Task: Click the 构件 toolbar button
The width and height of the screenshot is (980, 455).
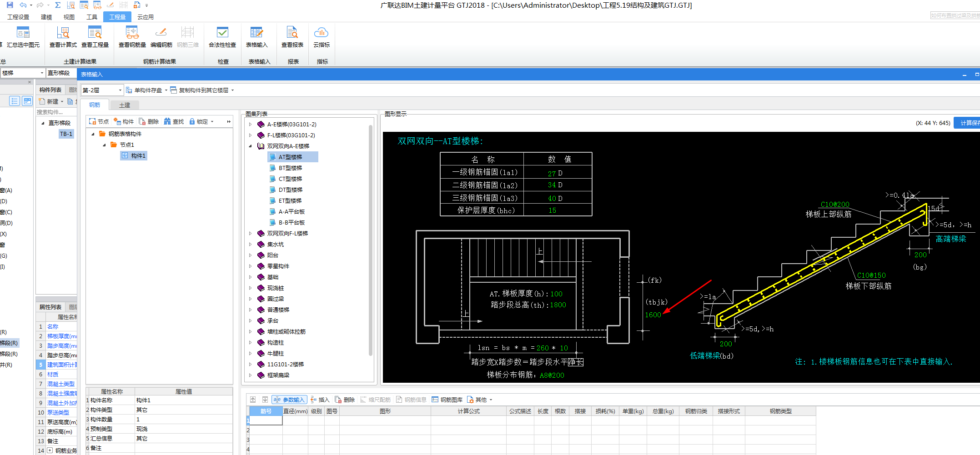Action: 124,121
